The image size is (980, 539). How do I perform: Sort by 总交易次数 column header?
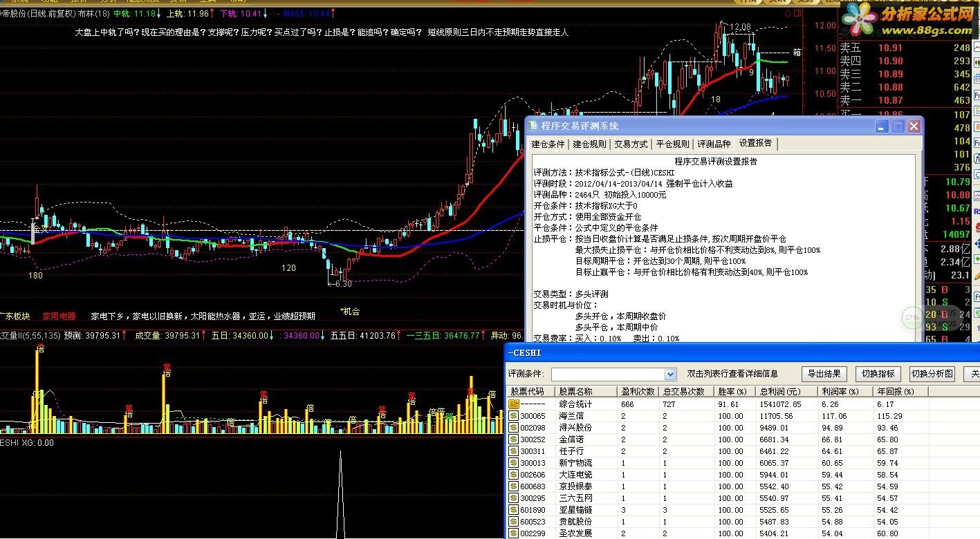pos(687,391)
